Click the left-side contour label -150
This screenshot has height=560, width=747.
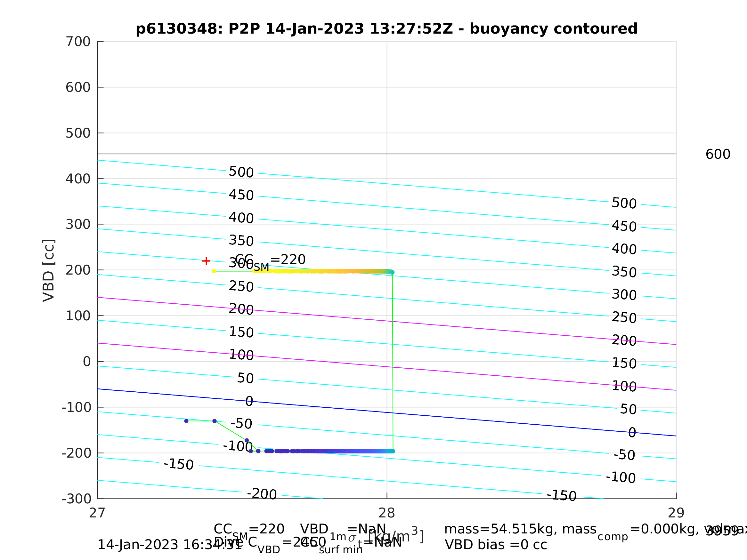click(179, 464)
